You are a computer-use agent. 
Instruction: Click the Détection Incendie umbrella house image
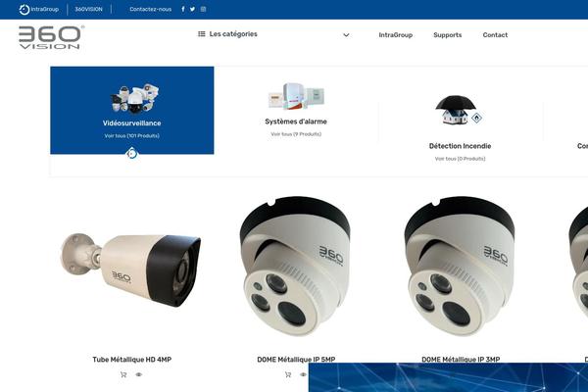[459, 110]
